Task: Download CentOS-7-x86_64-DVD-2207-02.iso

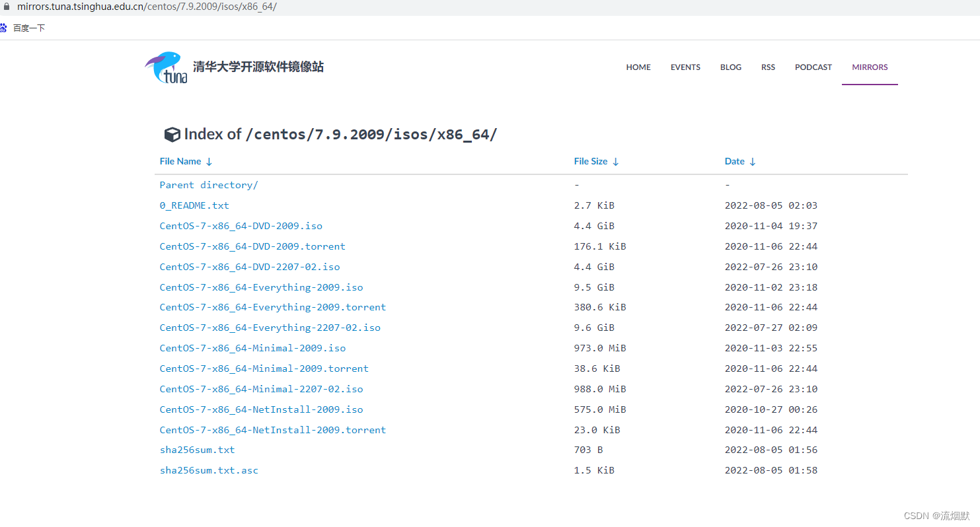Action: pyautogui.click(x=250, y=267)
